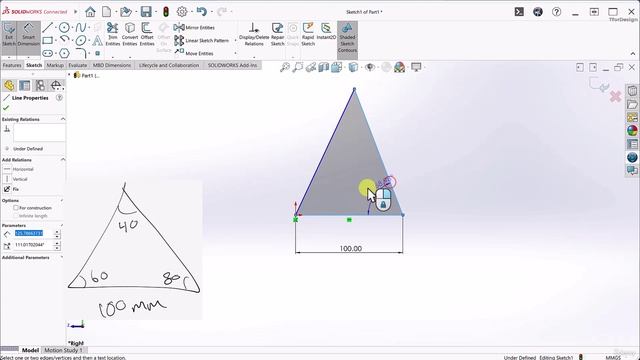
Task: Add Vertical relation
Action: tap(15, 179)
